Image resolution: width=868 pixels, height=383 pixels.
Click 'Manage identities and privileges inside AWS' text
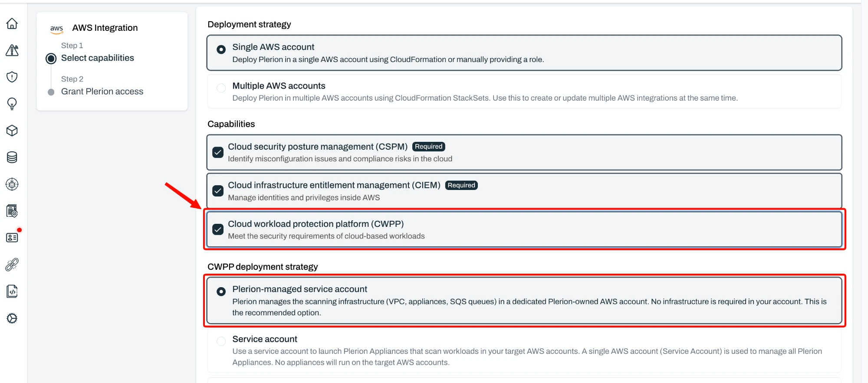pyautogui.click(x=304, y=198)
